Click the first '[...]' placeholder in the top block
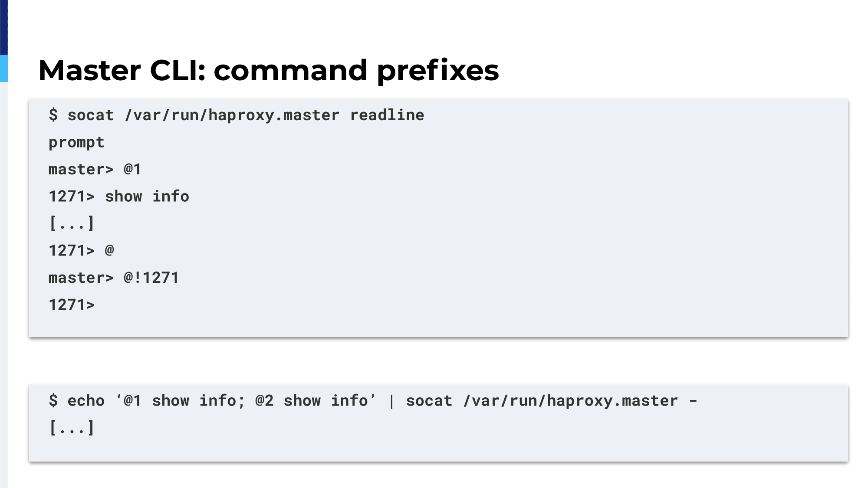This screenshot has width=868, height=488. click(72, 223)
